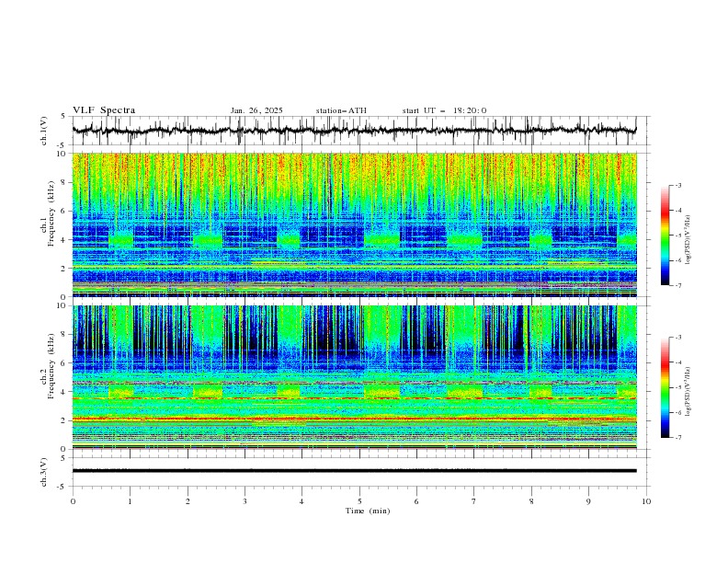Image resolution: width=728 pixels, height=563 pixels.
Task: Click the 'ch.3(V)' waveform axis label
Action: pos(43,472)
